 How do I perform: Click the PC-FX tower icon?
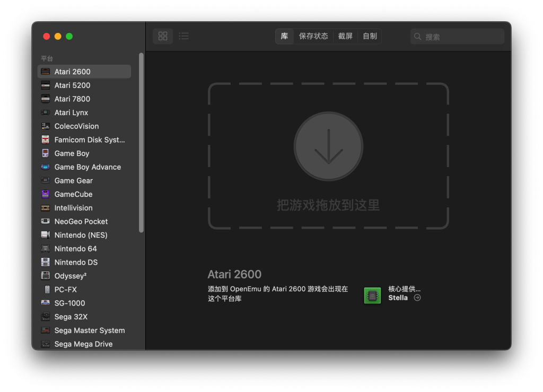(x=47, y=289)
